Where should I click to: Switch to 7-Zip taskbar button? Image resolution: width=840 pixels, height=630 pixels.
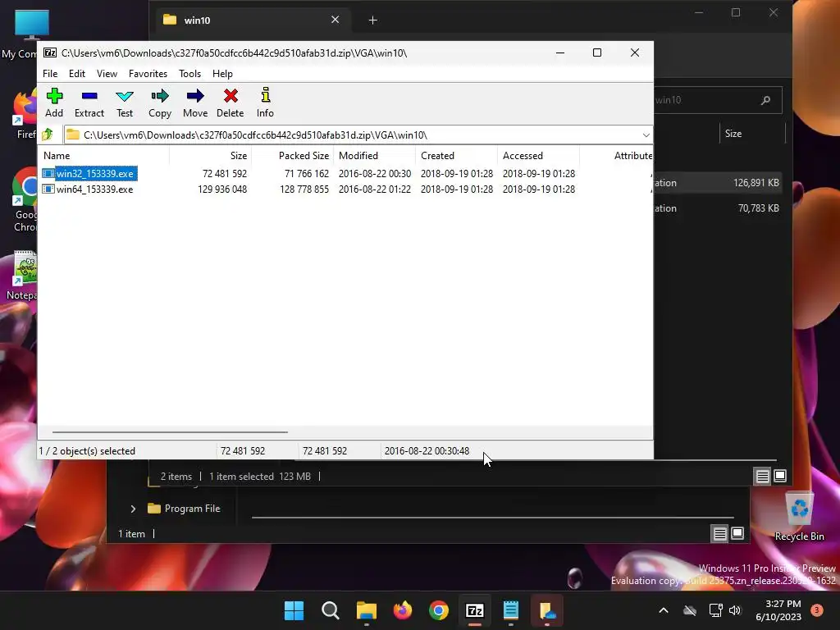click(475, 610)
